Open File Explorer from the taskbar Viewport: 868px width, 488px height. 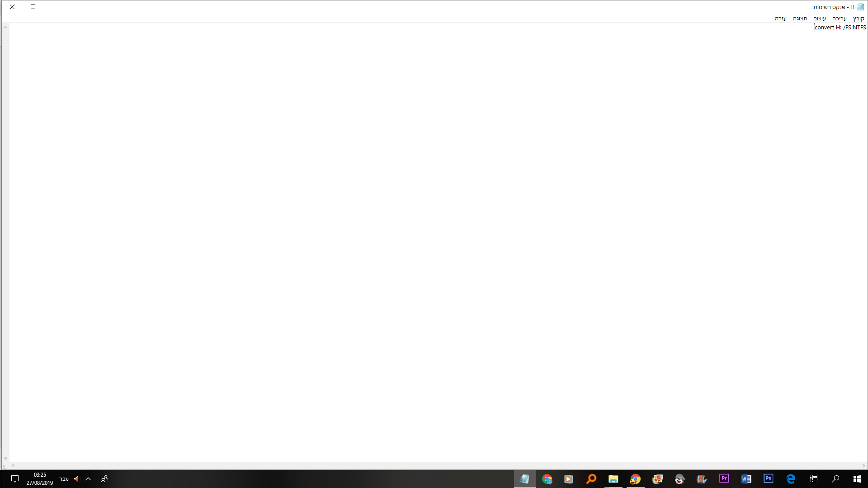tap(613, 479)
